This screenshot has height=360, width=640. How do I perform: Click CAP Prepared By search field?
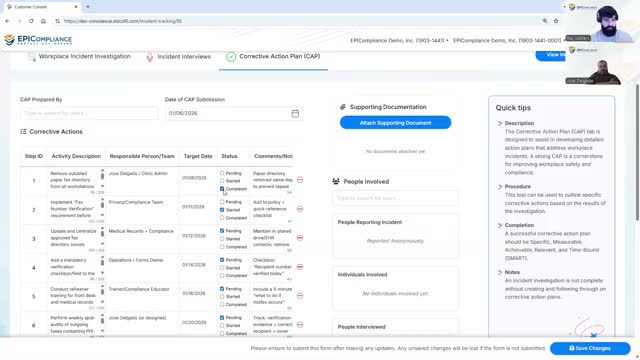pos(89,113)
